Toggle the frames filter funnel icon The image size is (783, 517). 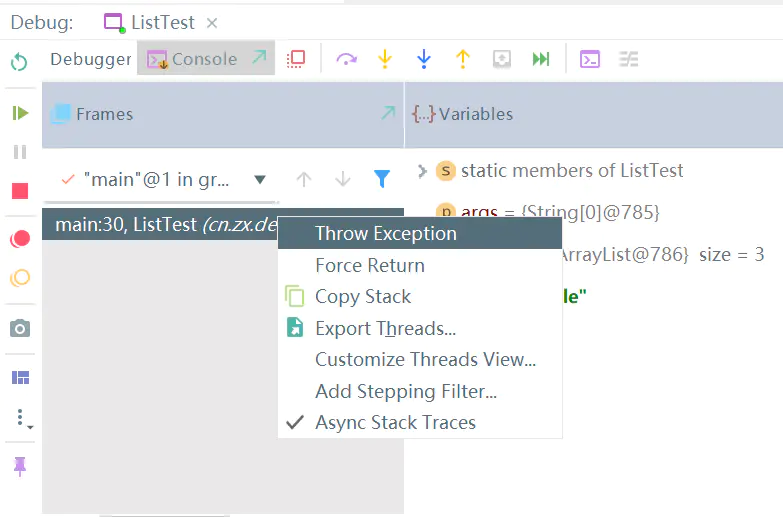[382, 179]
